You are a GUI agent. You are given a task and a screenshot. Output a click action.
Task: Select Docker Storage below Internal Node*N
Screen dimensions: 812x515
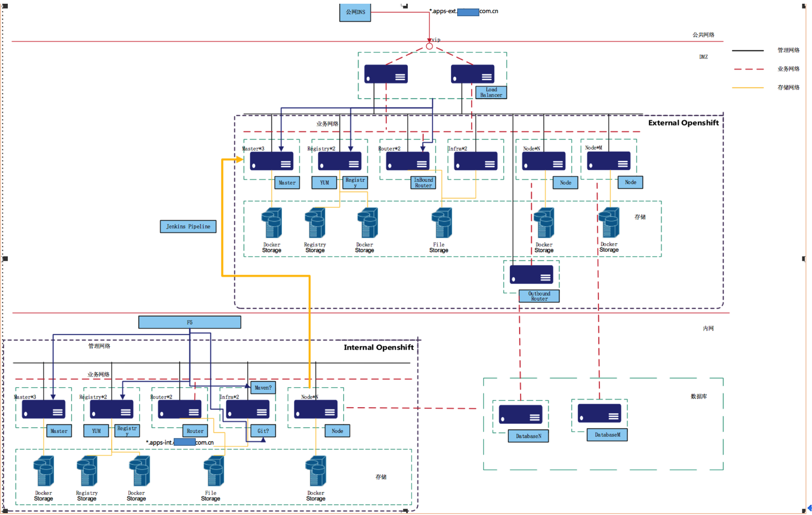point(316,471)
